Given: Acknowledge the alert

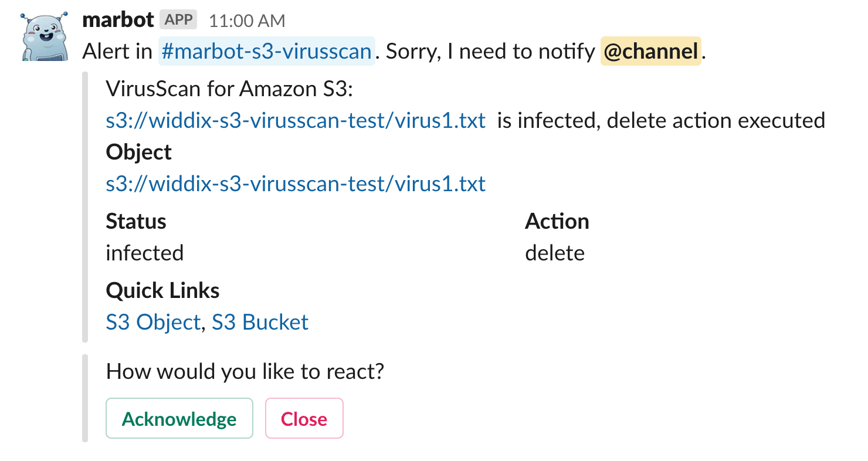Looking at the screenshot, I should [x=179, y=419].
